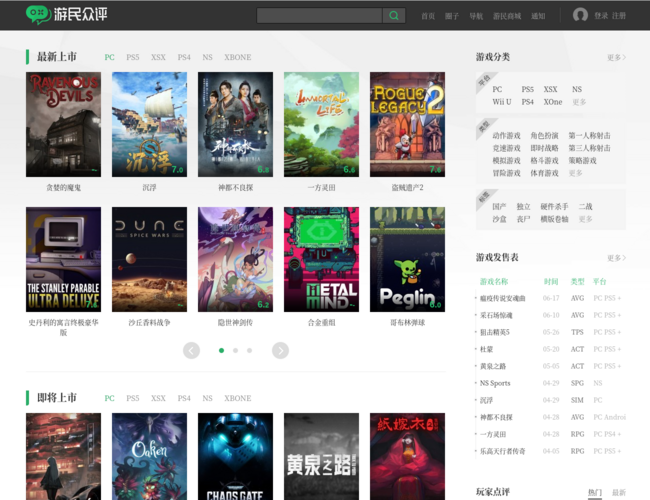The width and height of the screenshot is (650, 500).
Task: Click the 哥布林弹球 game title
Action: [x=407, y=323]
